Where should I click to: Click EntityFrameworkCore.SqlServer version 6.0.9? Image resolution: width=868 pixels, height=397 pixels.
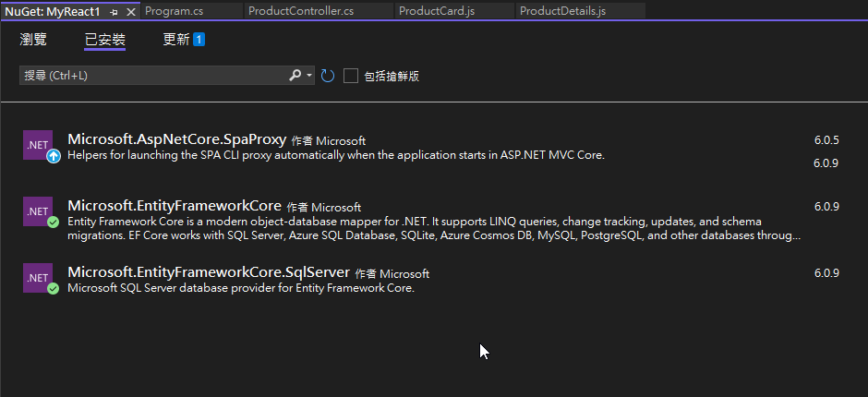pyautogui.click(x=826, y=273)
